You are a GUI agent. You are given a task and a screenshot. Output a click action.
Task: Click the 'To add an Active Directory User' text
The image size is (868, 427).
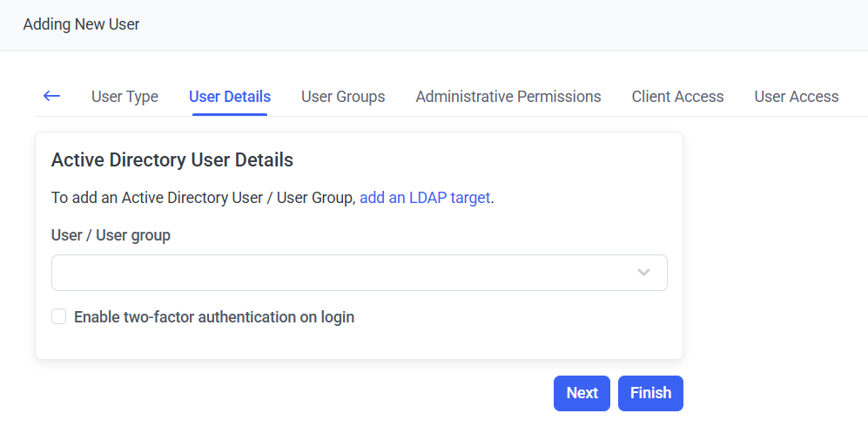204,198
